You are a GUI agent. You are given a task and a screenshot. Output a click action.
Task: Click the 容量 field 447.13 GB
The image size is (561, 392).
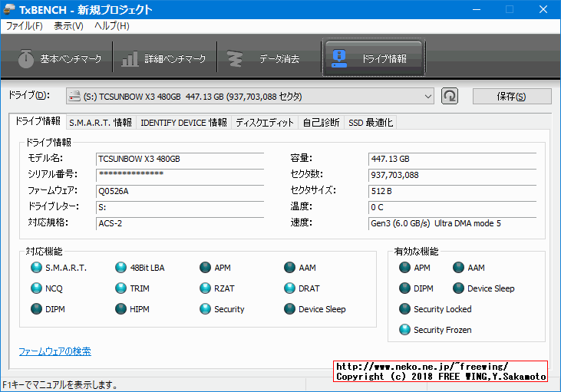point(452,159)
